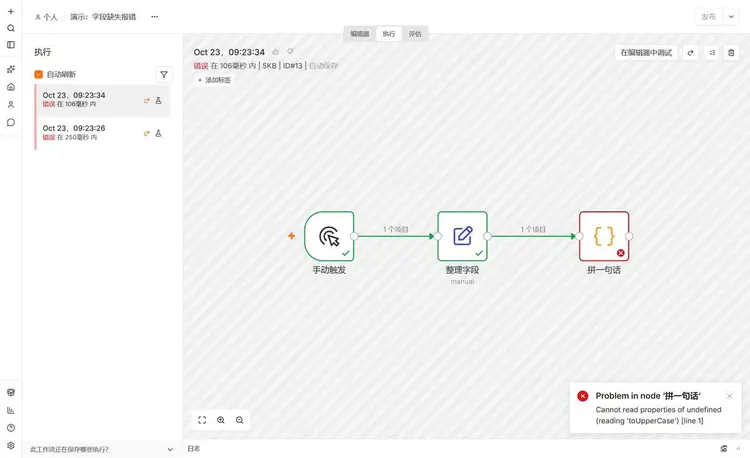The height and width of the screenshot is (458, 750).
Task: Click the 发布 publish button
Action: pos(708,17)
